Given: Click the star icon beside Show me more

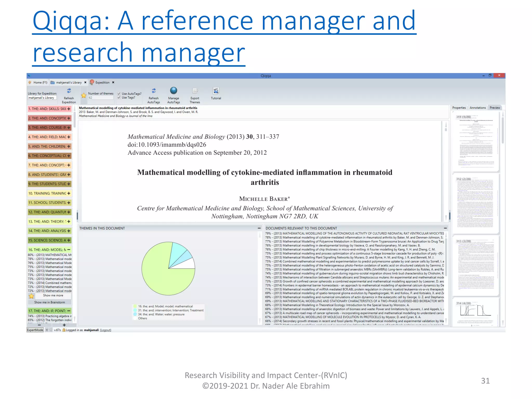Looking at the screenshot, I should click(x=31, y=296).
